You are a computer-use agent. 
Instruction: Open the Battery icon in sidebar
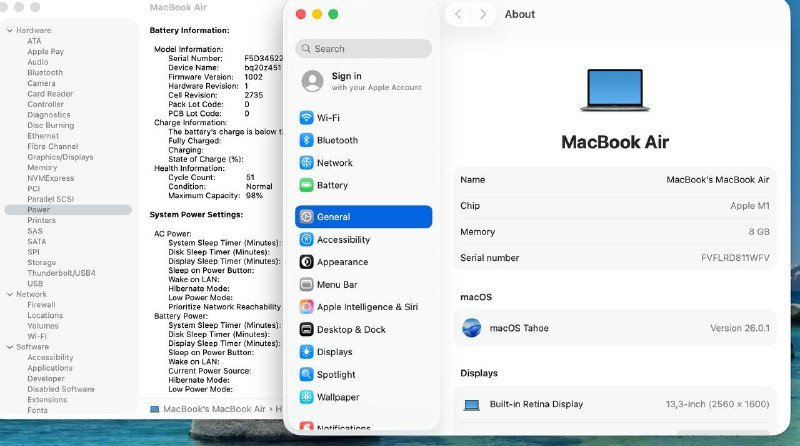[x=306, y=185]
